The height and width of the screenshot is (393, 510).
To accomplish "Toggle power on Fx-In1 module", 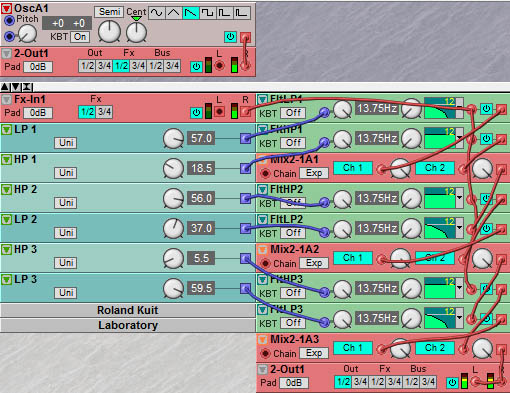I will pyautogui.click(x=196, y=113).
